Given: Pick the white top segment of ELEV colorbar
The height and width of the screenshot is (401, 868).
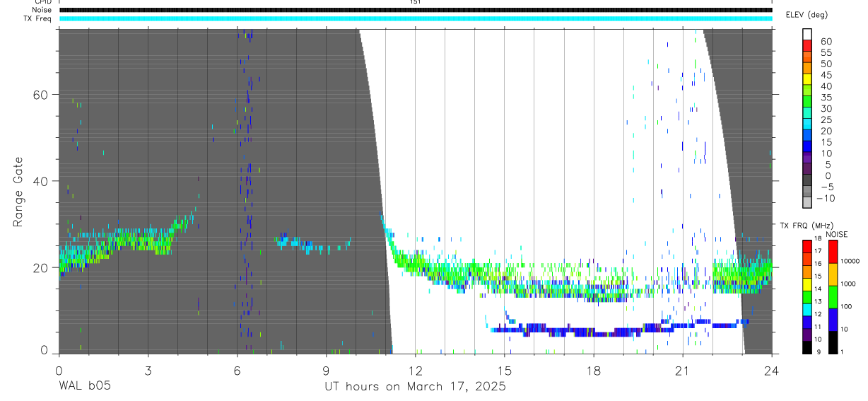Looking at the screenshot, I should click(807, 34).
